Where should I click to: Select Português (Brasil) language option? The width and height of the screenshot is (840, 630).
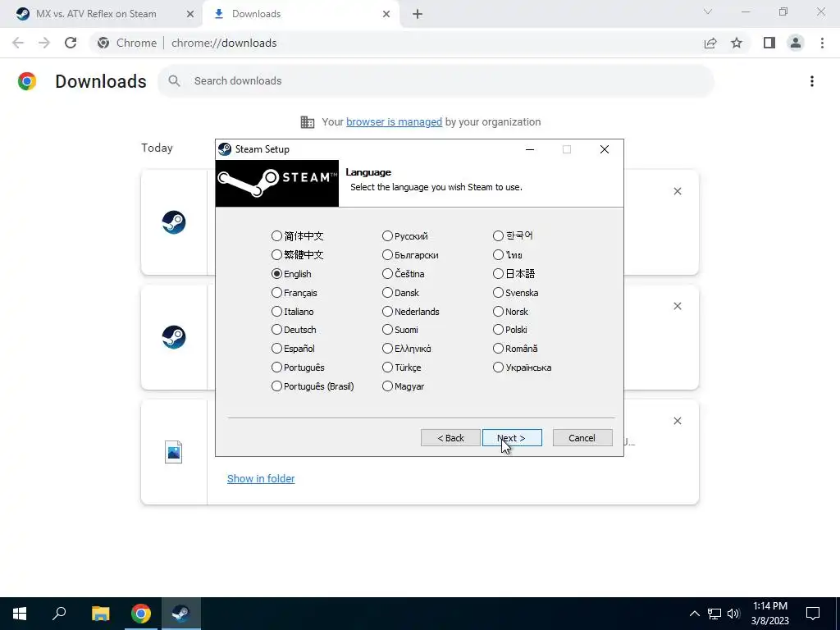tap(276, 386)
